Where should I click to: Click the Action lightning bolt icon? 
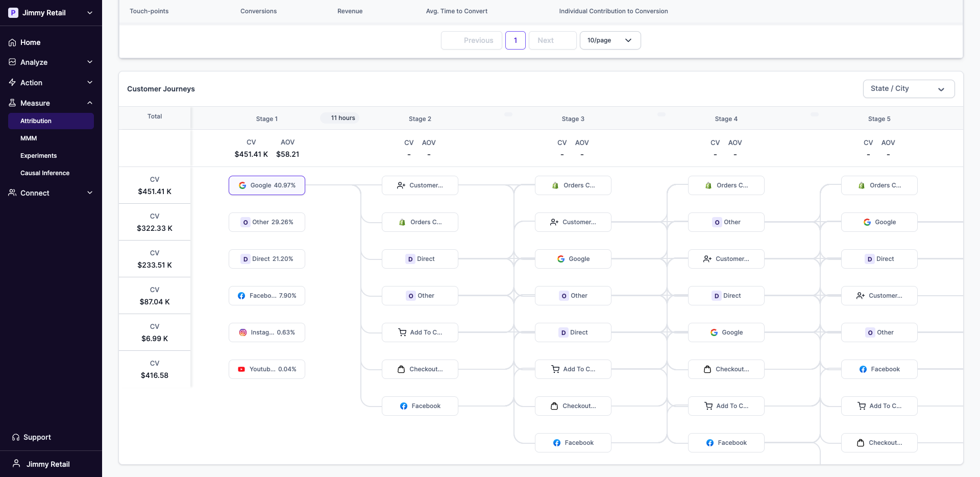pyautogui.click(x=12, y=82)
